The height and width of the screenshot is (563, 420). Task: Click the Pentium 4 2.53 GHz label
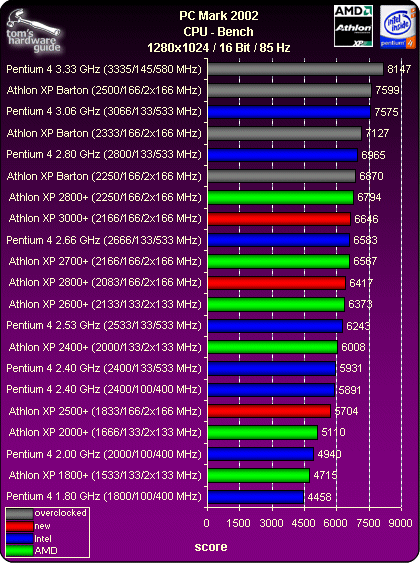click(104, 325)
